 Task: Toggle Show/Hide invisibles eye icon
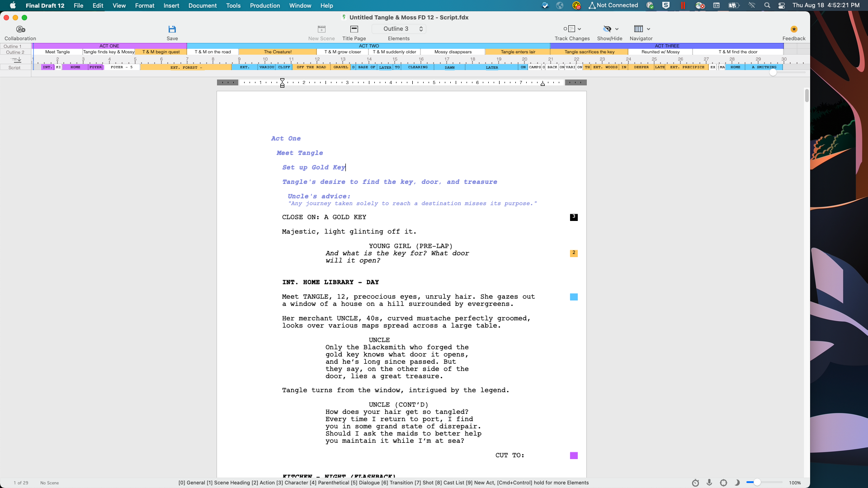click(607, 29)
